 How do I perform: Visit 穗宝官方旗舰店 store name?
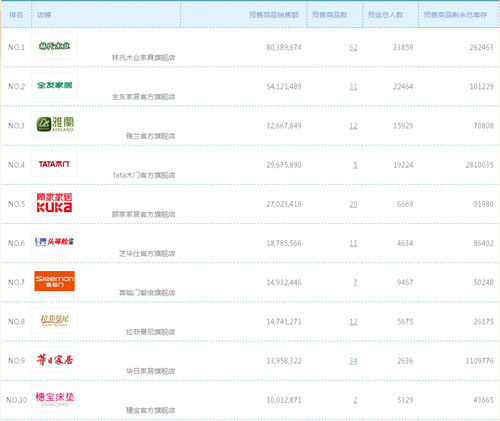coord(150,410)
